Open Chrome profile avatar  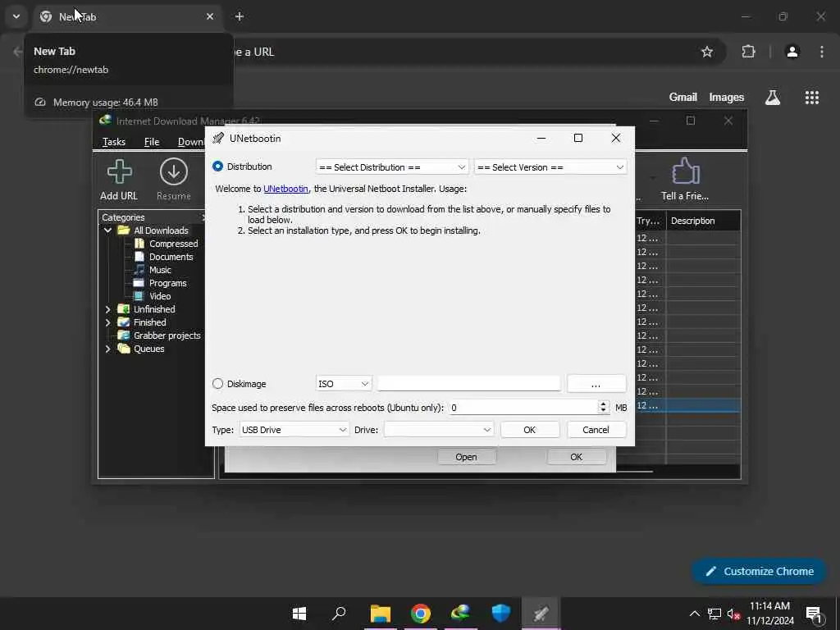pyautogui.click(x=792, y=52)
